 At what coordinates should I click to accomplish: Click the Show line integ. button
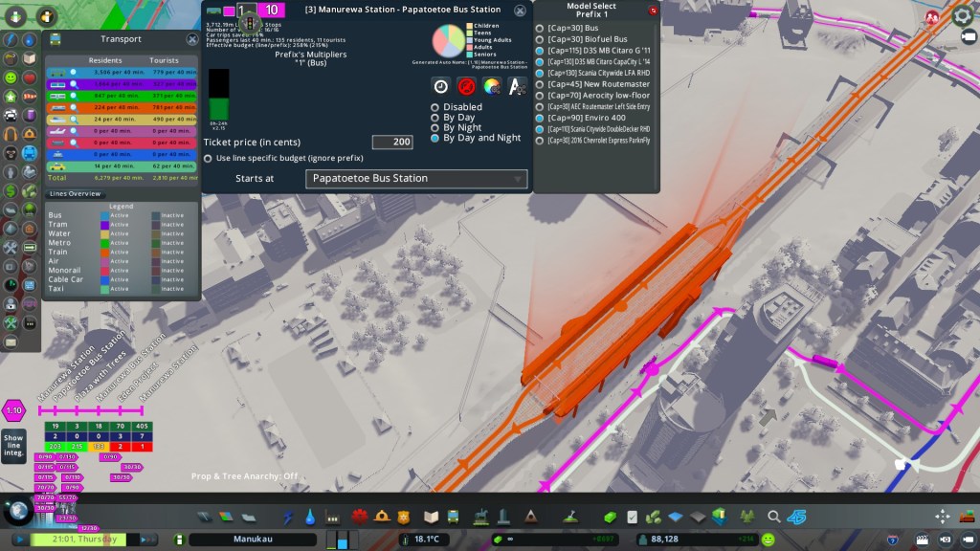click(x=12, y=445)
